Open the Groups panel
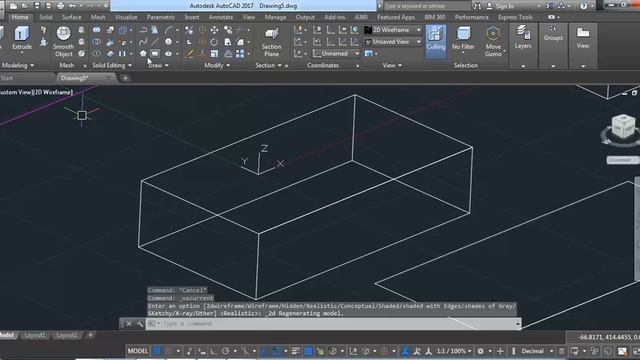640x360 pixels. [x=553, y=34]
